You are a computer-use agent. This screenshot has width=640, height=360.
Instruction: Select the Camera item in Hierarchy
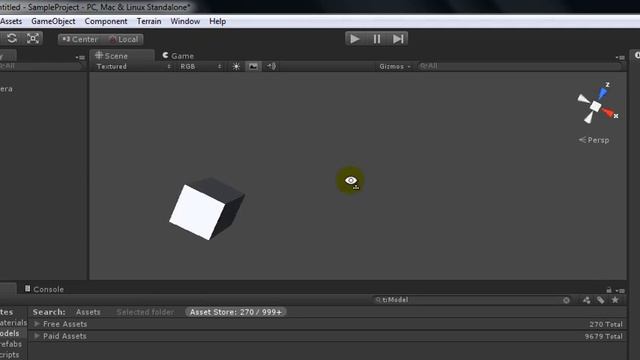[6, 89]
